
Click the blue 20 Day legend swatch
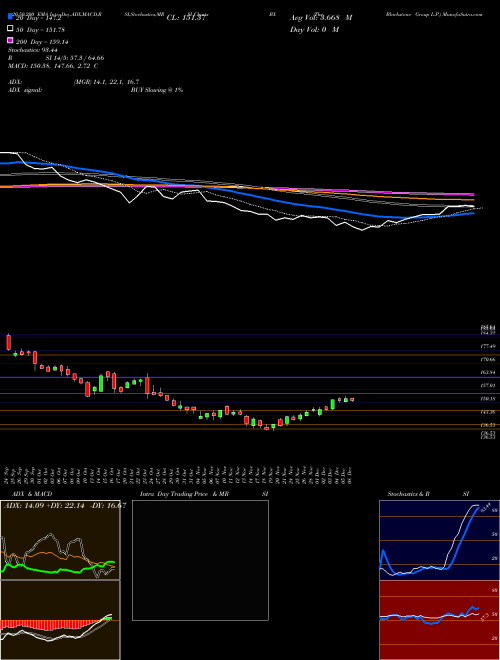click(x=10, y=17)
